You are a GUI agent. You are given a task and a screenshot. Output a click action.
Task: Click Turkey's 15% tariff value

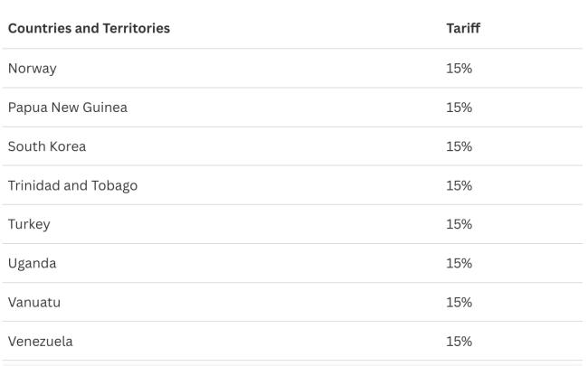(459, 224)
